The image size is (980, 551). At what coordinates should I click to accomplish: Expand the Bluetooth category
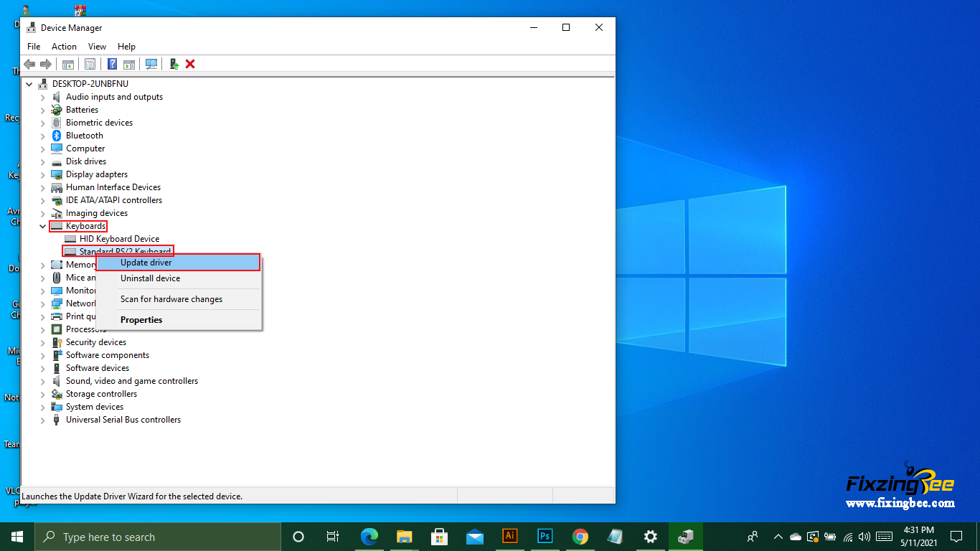pyautogui.click(x=42, y=136)
